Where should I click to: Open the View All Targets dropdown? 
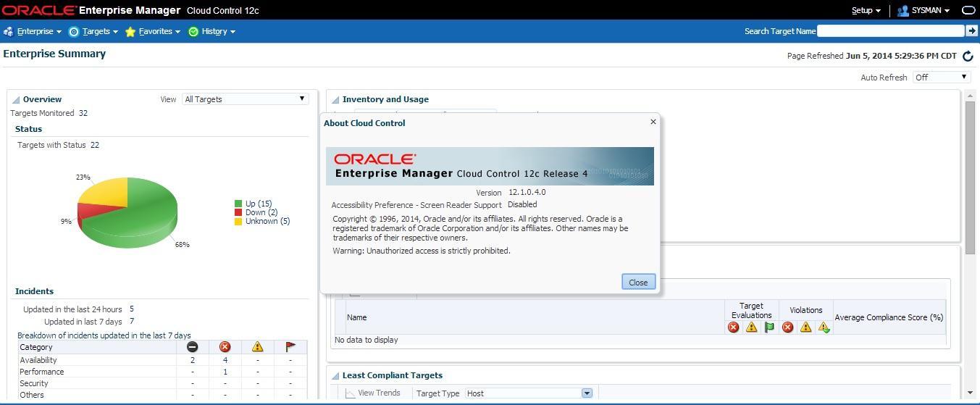[245, 99]
